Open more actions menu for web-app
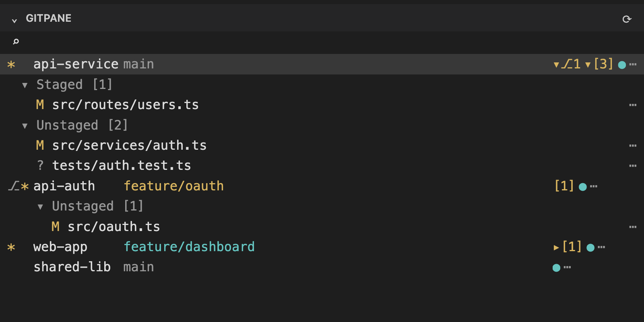 pyautogui.click(x=601, y=247)
